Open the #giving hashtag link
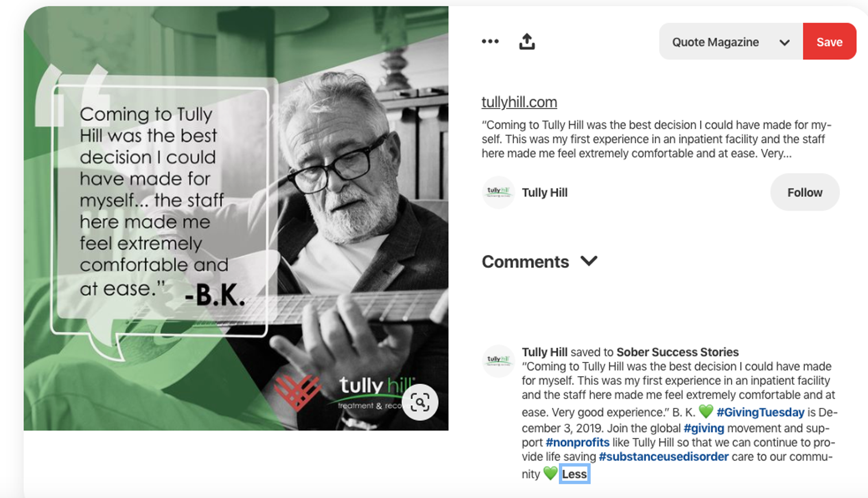 point(704,428)
